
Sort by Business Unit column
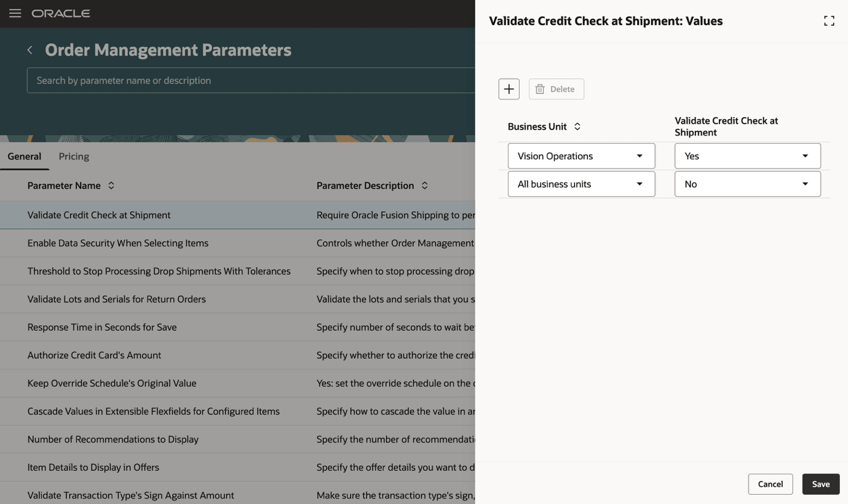pyautogui.click(x=577, y=127)
